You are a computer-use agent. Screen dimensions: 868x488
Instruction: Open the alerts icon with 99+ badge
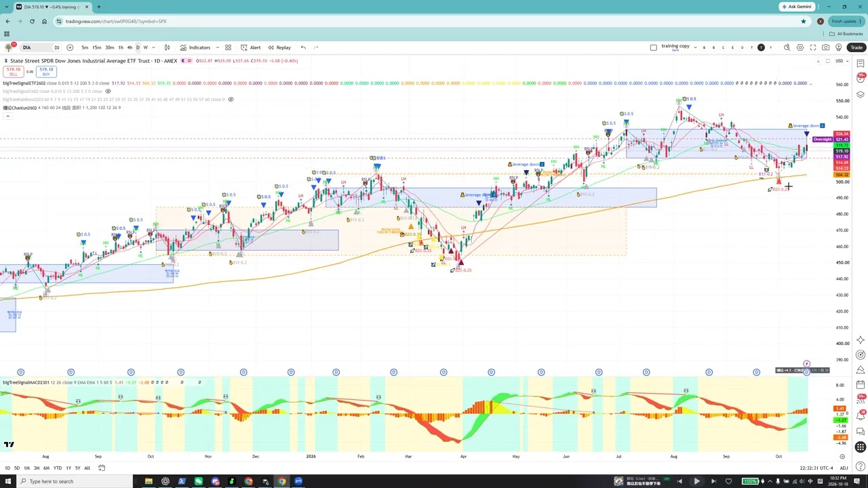coord(861,79)
